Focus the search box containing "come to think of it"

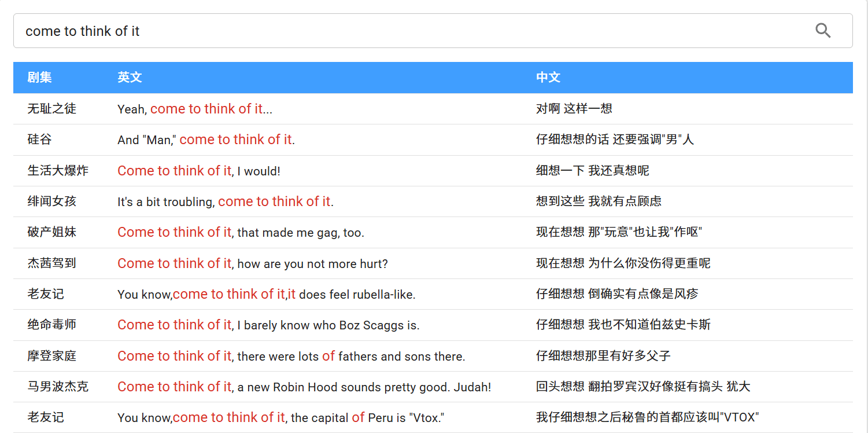tap(405, 31)
